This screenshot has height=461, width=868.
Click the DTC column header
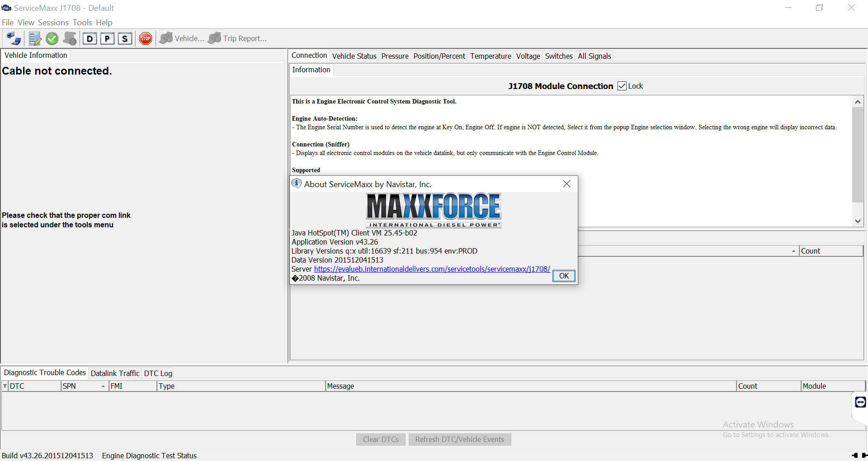[x=34, y=386]
